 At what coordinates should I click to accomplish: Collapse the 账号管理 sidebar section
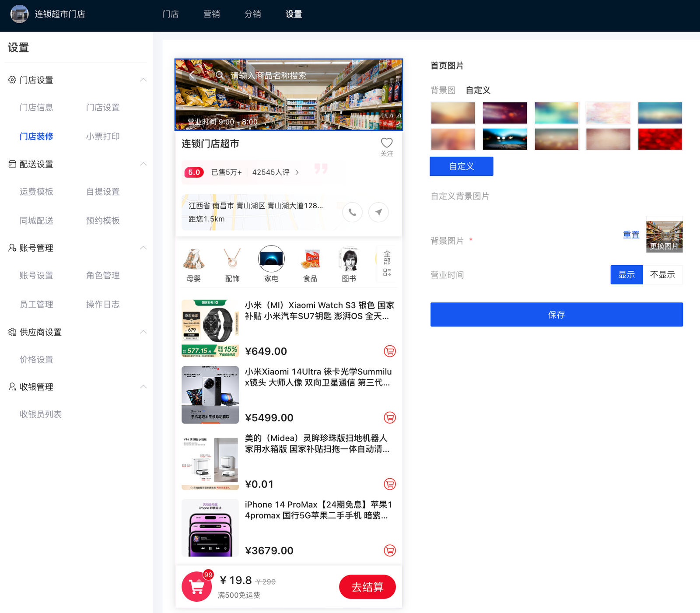(x=143, y=248)
